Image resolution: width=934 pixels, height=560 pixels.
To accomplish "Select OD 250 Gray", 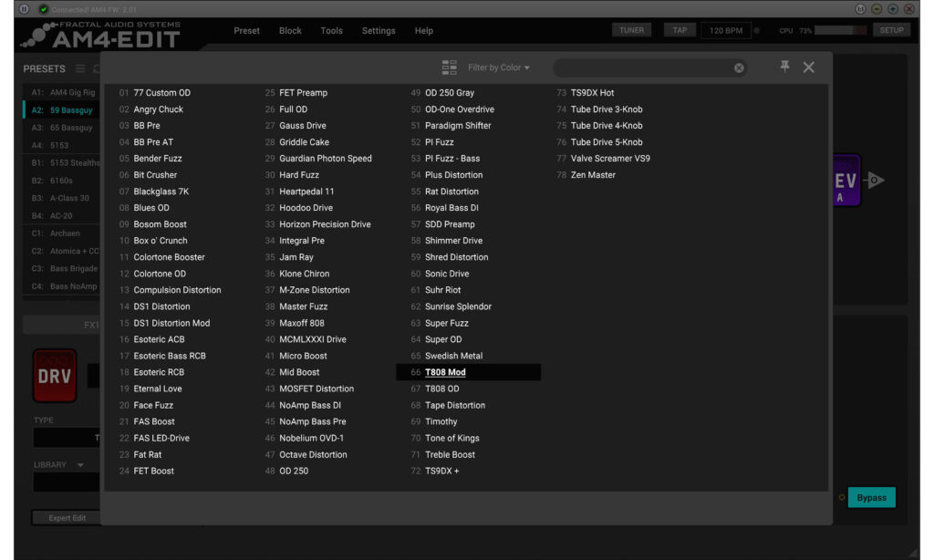I will coord(450,93).
